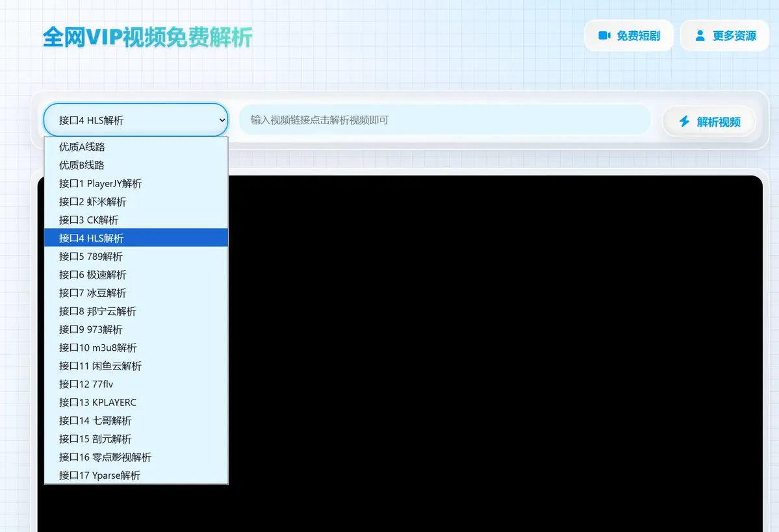Choose 接口3 CK解析 option

(136, 220)
